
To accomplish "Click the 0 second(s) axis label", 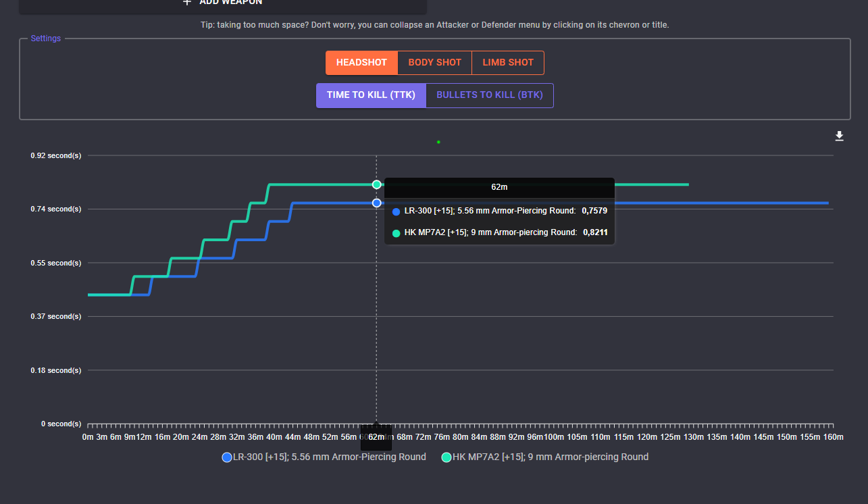I will point(61,424).
